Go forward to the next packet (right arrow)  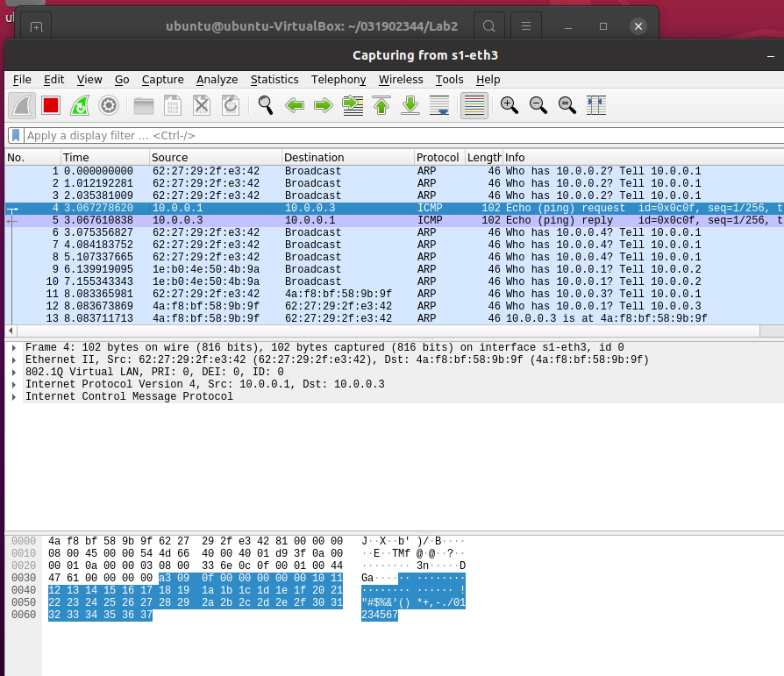coord(324,105)
